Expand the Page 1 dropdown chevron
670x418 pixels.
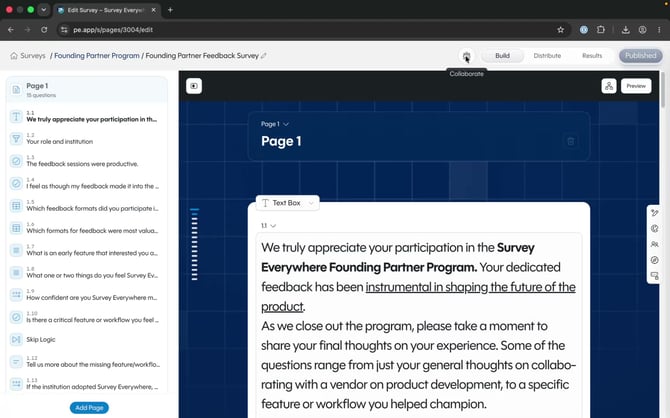click(286, 124)
